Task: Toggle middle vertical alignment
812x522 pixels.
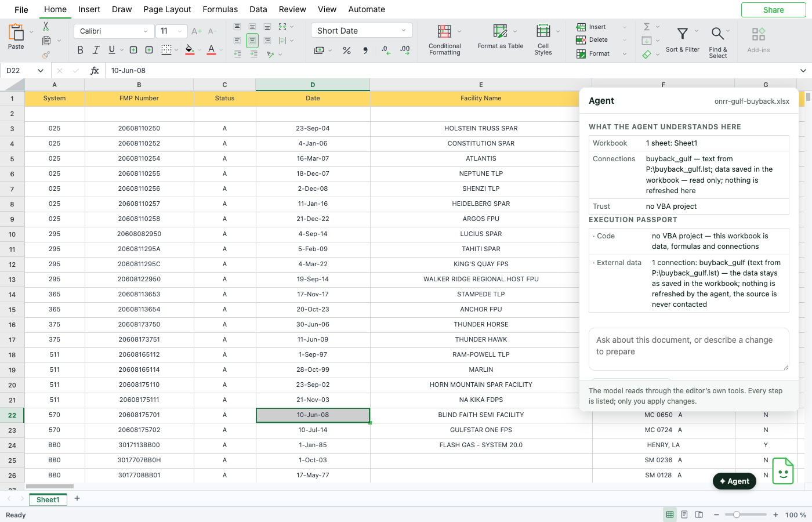Action: coord(252,27)
